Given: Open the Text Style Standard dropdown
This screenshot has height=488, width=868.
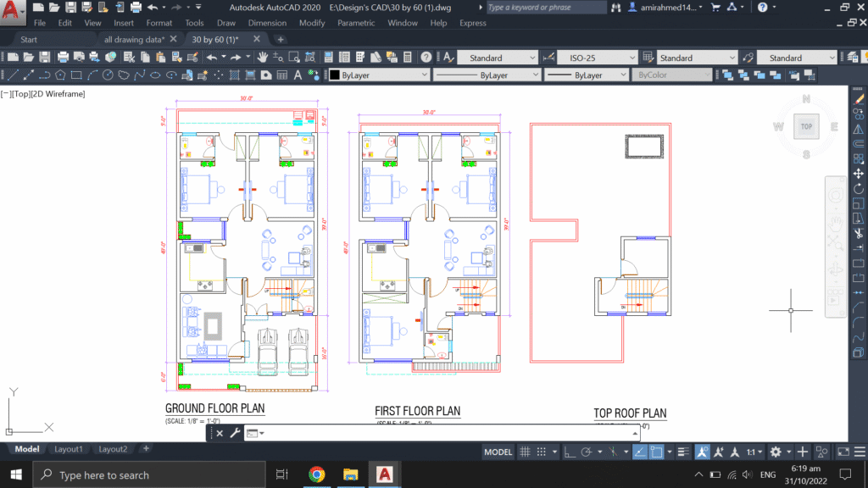Looking at the screenshot, I should point(497,58).
